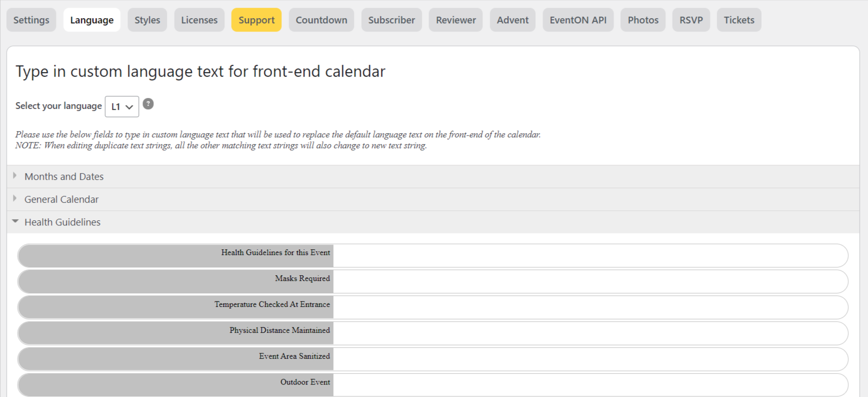The image size is (868, 397).
Task: Click the Outdoor Event input field
Action: (590, 385)
